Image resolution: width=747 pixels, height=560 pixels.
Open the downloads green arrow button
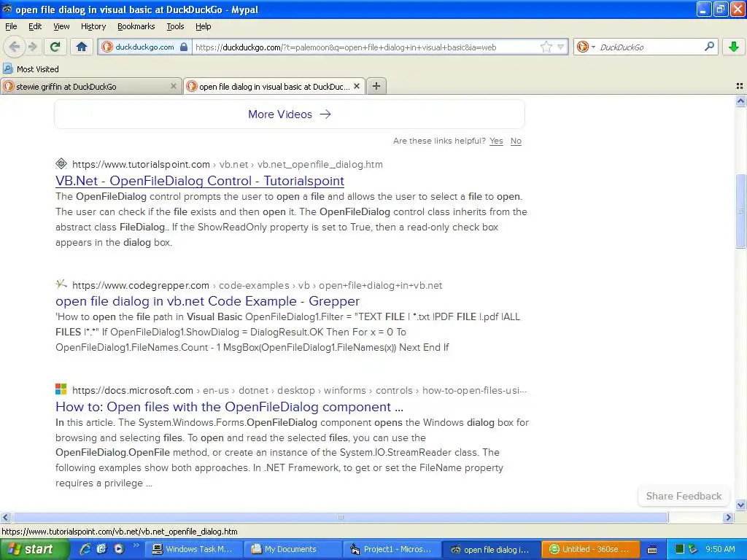[734, 47]
